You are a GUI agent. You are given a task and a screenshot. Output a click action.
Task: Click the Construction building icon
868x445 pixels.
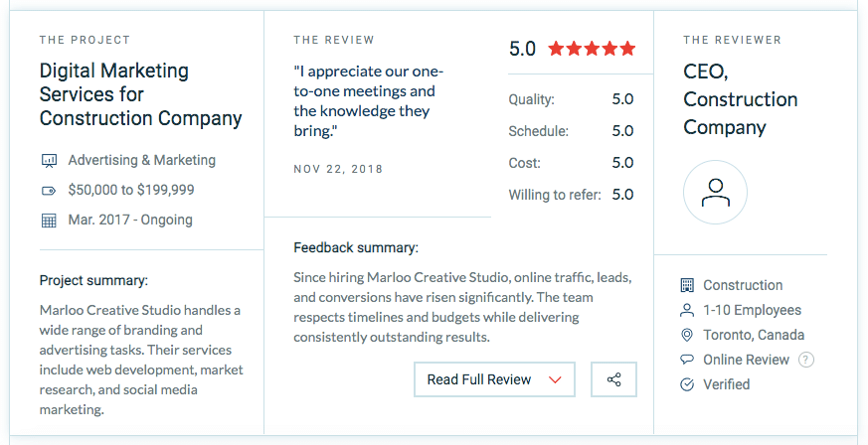tap(686, 285)
